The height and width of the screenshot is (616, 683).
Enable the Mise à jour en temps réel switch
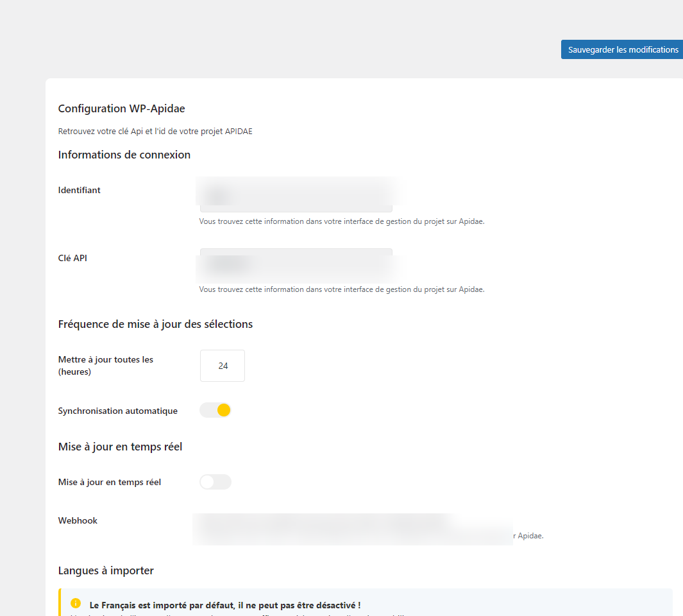215,482
